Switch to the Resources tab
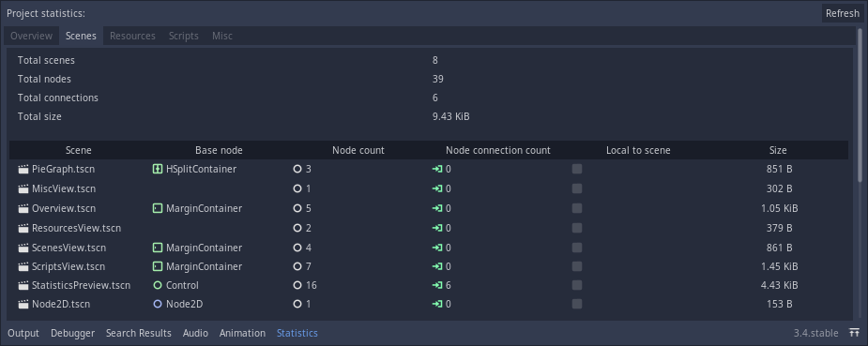This screenshot has width=868, height=346. click(132, 36)
